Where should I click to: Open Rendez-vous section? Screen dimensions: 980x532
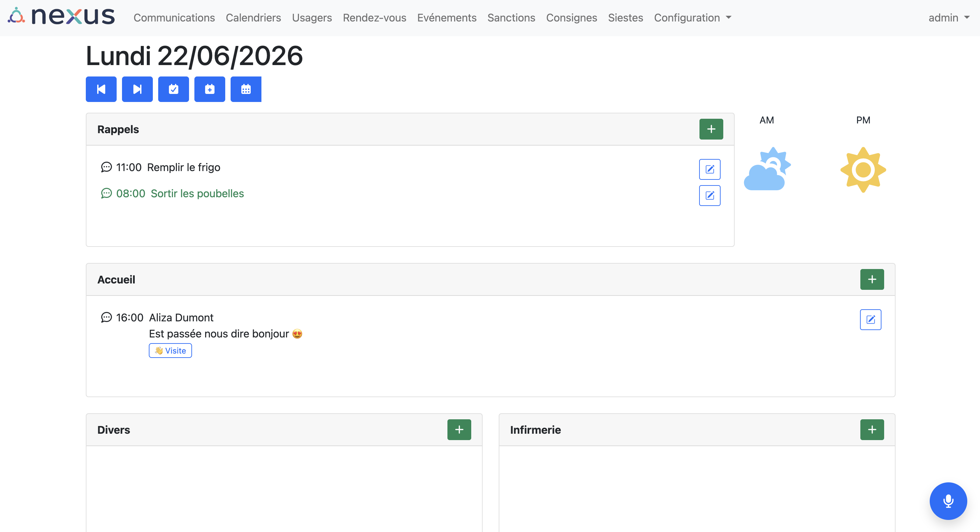pos(374,17)
